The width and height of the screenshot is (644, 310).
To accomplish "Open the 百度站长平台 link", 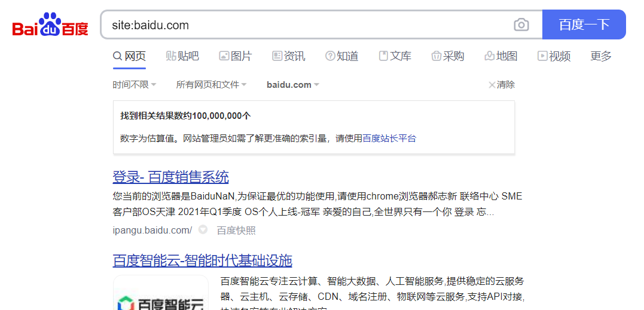I will [389, 138].
